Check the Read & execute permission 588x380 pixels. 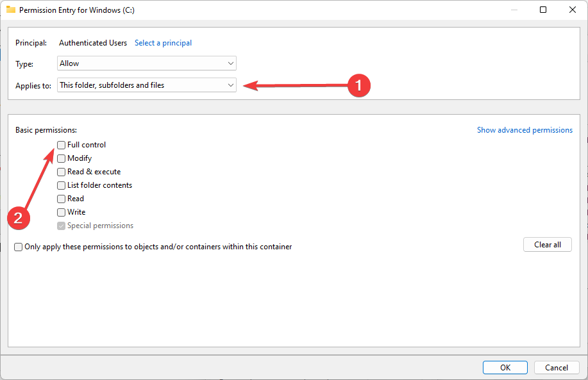click(61, 172)
